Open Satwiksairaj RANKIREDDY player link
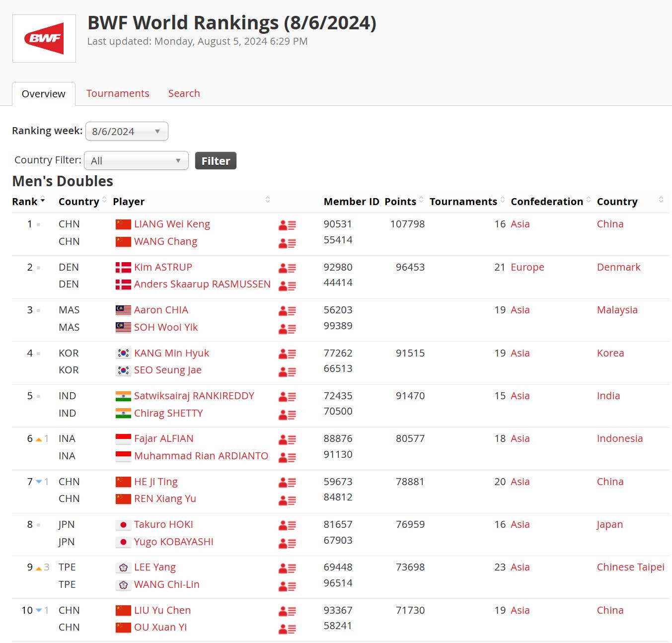This screenshot has width=672, height=643. pyautogui.click(x=194, y=396)
